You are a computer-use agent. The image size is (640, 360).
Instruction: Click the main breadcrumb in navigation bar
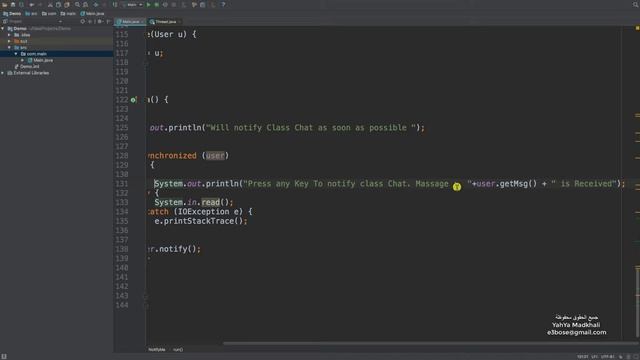click(69, 13)
